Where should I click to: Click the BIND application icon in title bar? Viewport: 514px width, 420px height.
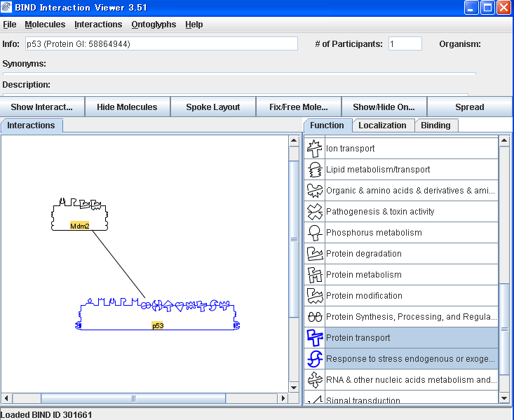pyautogui.click(x=6, y=7)
